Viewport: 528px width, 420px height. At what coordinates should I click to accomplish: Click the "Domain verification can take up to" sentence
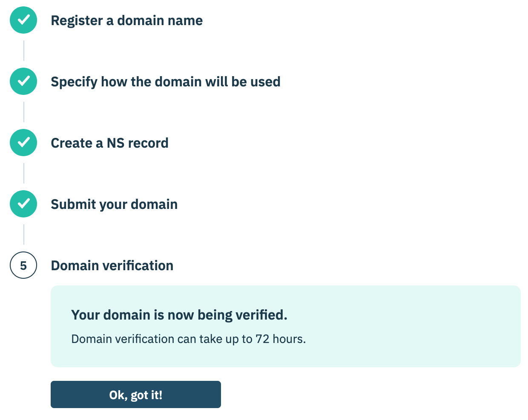pos(162,339)
